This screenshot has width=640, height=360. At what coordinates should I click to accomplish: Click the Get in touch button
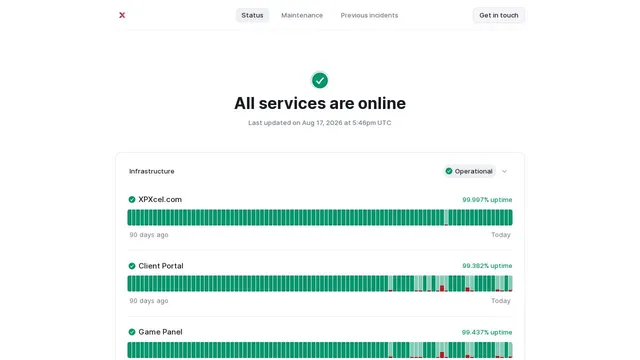coord(499,15)
